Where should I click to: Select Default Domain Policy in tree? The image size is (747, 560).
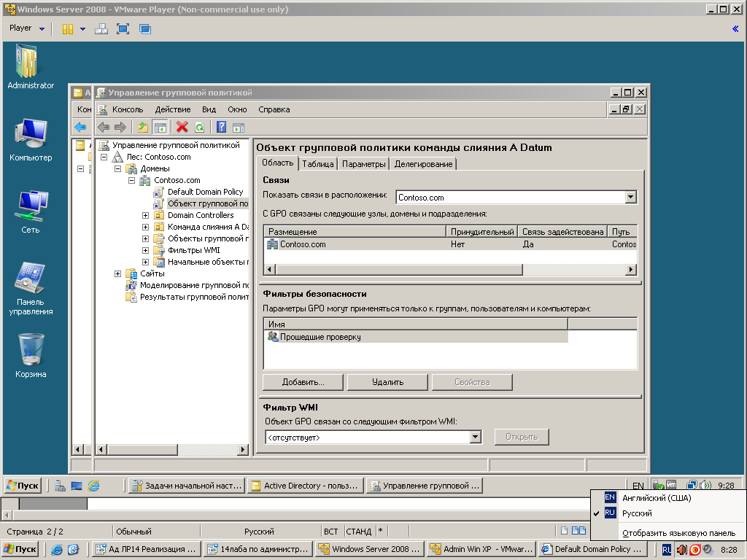[205, 192]
